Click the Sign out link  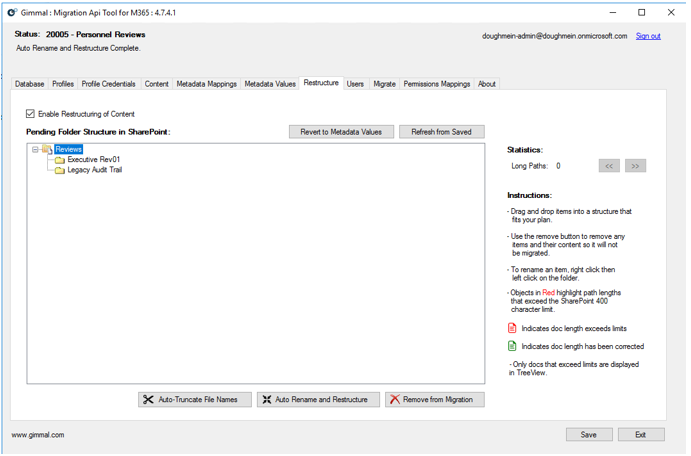(x=648, y=36)
